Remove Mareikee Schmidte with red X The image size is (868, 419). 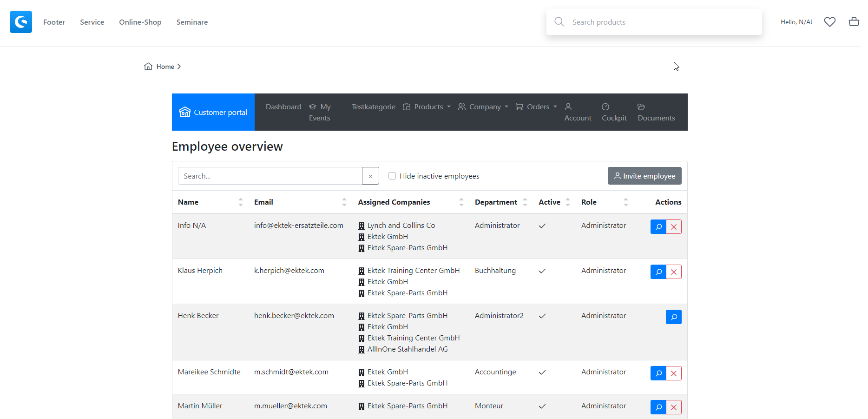(x=674, y=373)
